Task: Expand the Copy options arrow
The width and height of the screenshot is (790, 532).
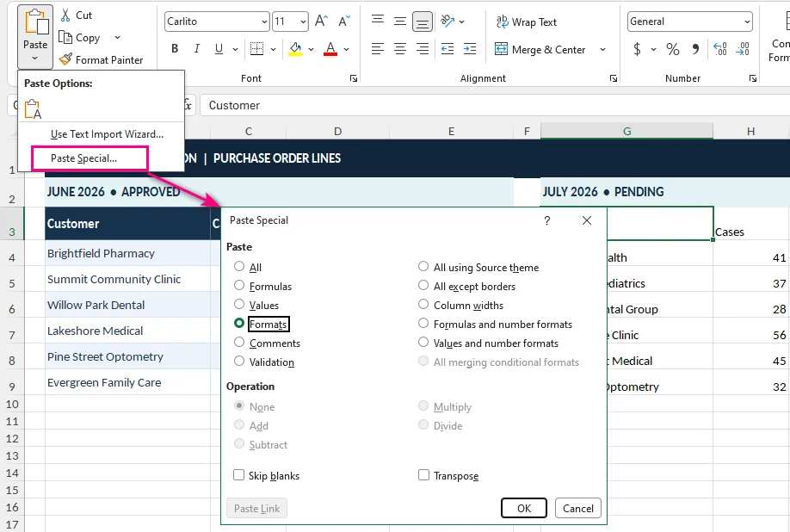Action: tap(117, 37)
